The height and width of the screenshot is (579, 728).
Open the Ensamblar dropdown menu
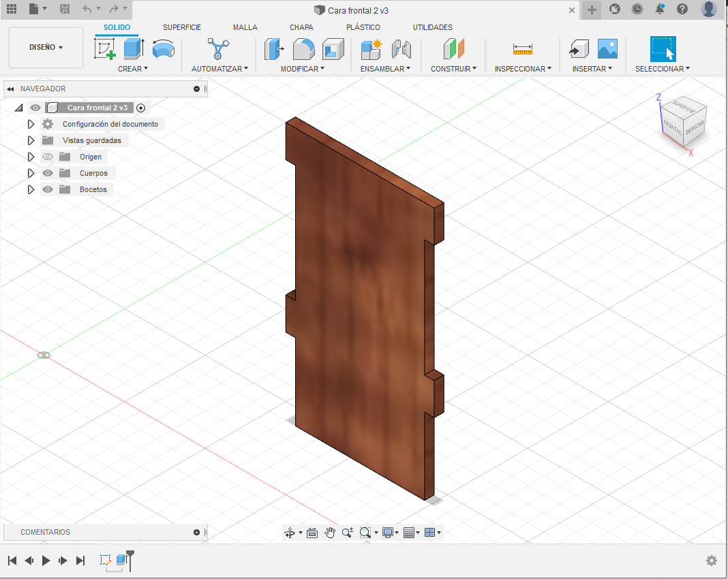(x=385, y=69)
